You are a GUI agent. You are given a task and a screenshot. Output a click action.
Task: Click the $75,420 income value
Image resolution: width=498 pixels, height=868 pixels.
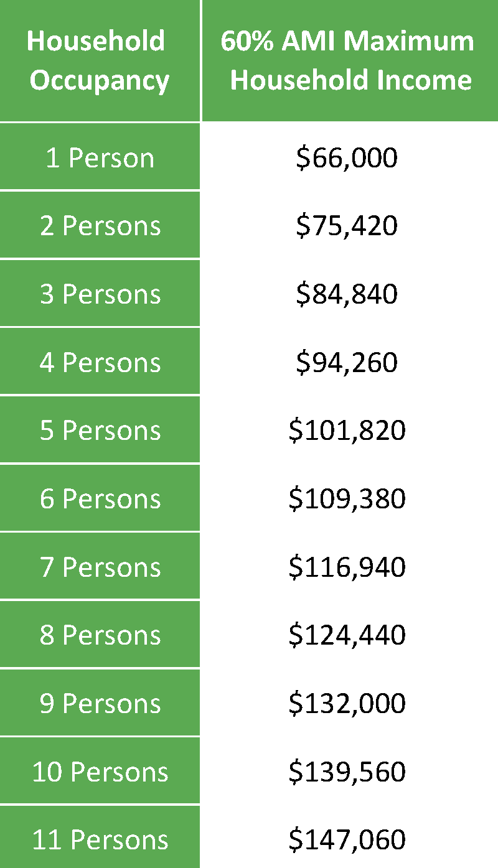pos(347,226)
